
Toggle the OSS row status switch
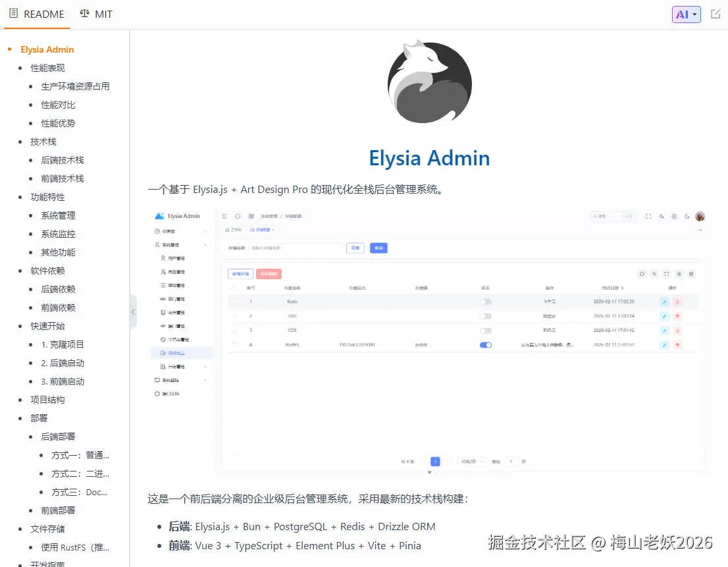pos(486,316)
